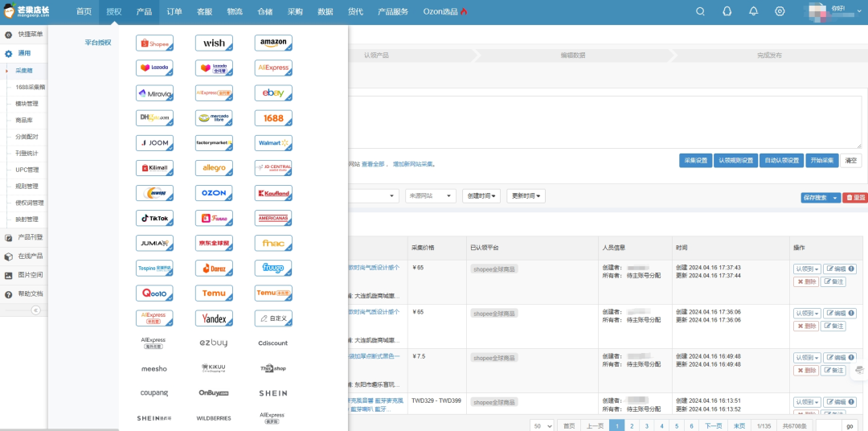This screenshot has width=868, height=431.
Task: Click the search magnifier in header
Action: [700, 11]
